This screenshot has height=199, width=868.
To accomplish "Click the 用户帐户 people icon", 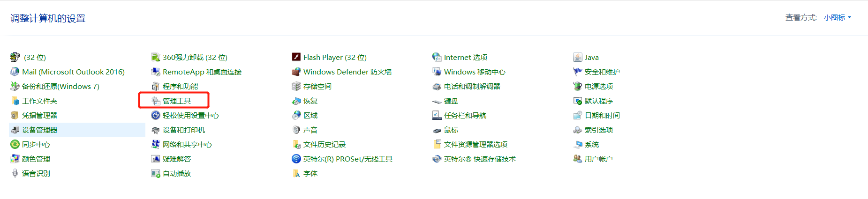I will [578, 159].
